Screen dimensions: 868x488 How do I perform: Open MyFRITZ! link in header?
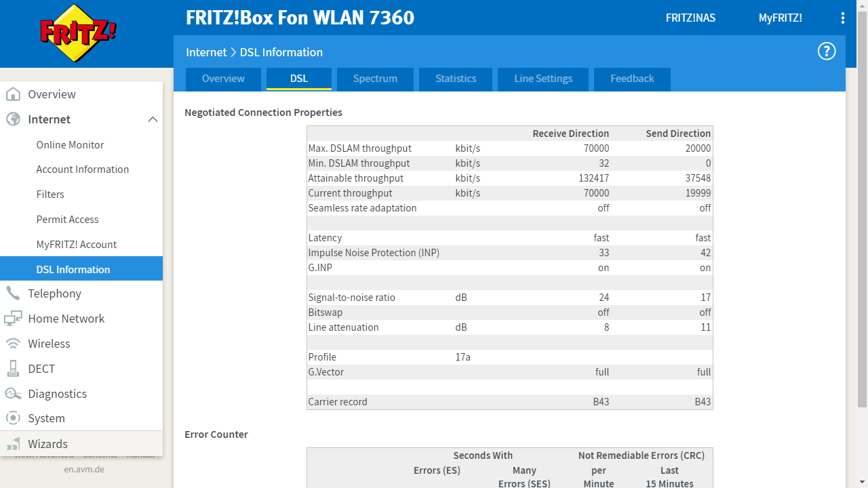coord(780,18)
